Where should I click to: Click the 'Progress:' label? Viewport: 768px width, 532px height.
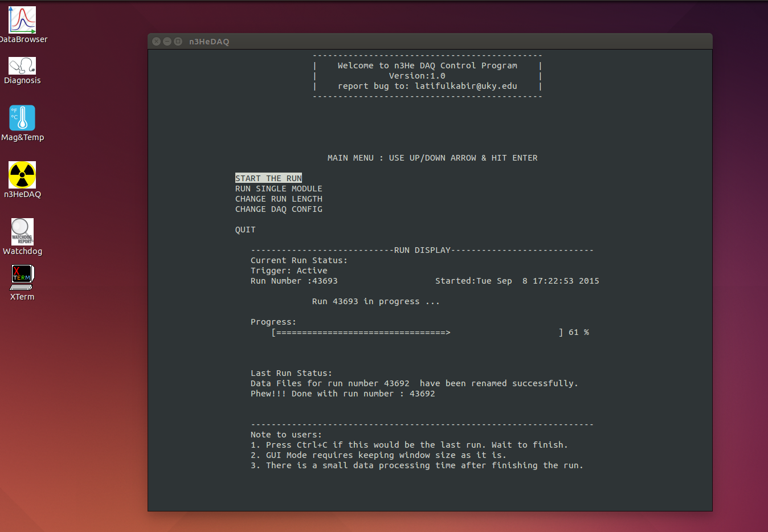click(273, 322)
